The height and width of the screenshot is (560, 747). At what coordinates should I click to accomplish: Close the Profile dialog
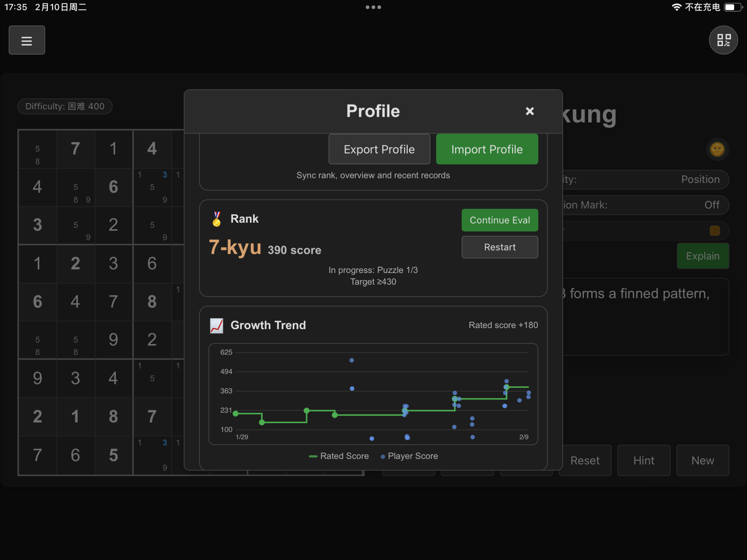point(530,111)
